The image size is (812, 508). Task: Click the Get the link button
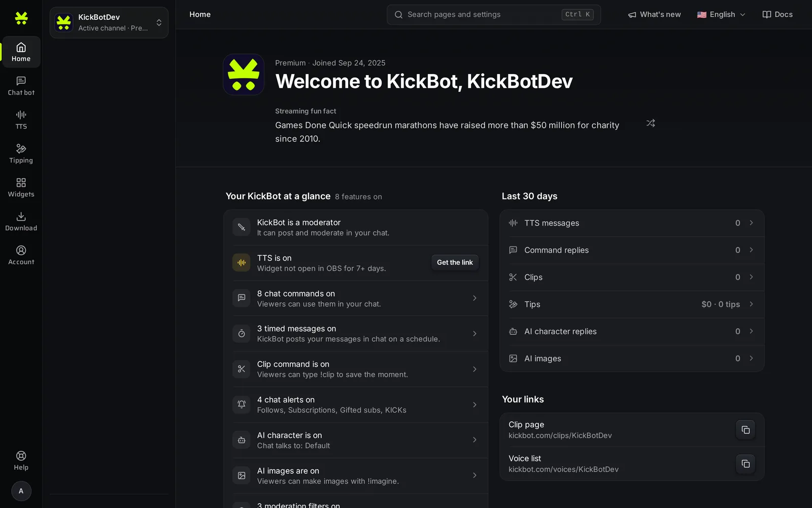pos(455,263)
